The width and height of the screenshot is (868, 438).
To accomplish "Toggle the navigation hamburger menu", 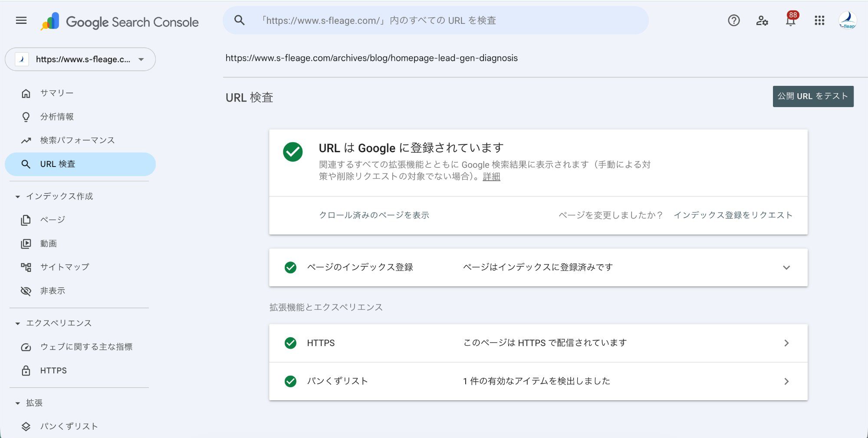I will pyautogui.click(x=21, y=20).
